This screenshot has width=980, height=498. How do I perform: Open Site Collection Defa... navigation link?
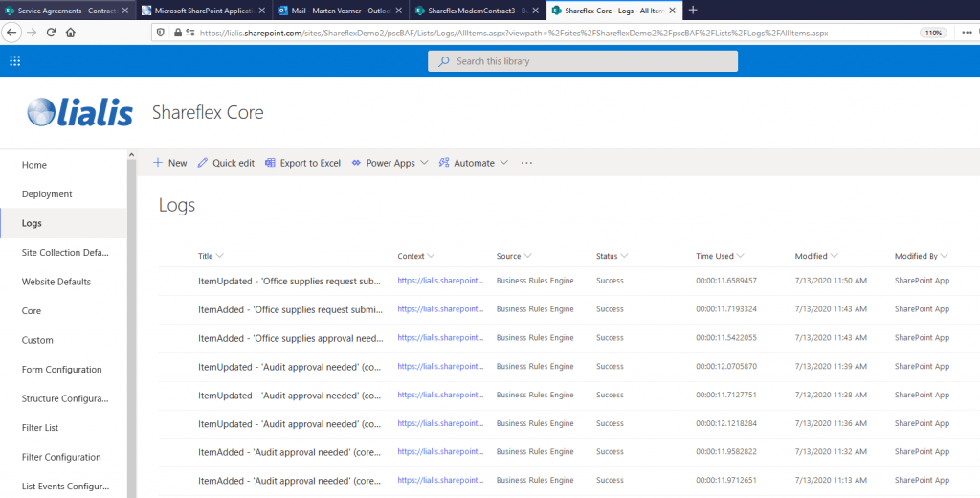tap(63, 252)
